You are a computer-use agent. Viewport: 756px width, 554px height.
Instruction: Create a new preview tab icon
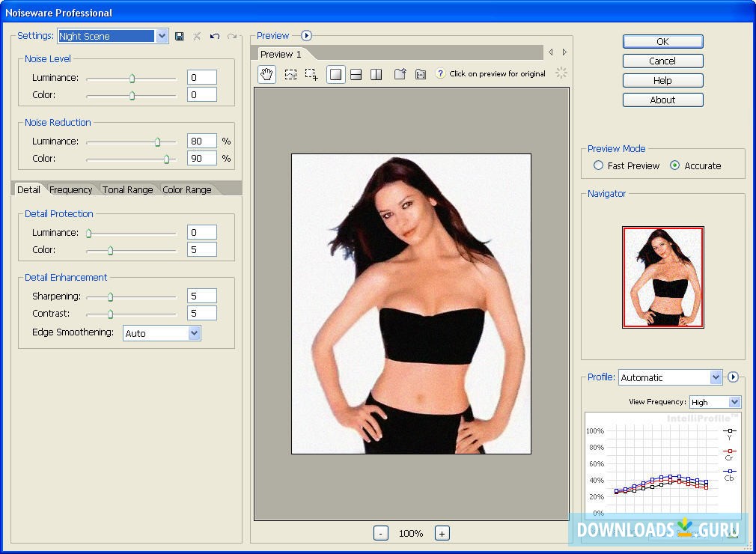pos(400,74)
